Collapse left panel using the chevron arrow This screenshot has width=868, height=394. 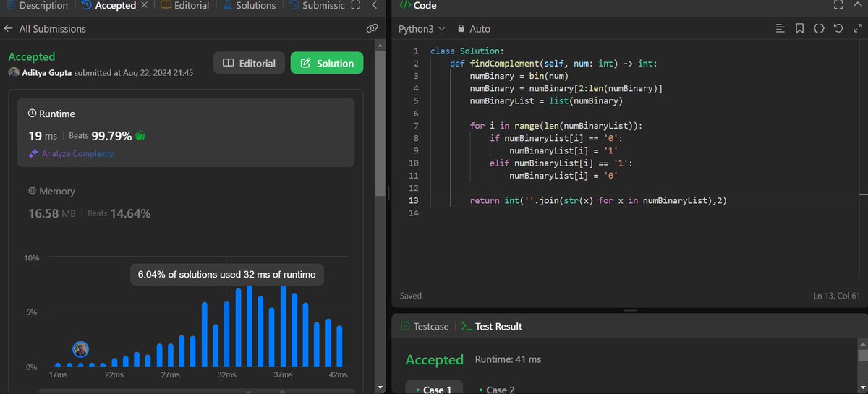pyautogui.click(x=373, y=6)
